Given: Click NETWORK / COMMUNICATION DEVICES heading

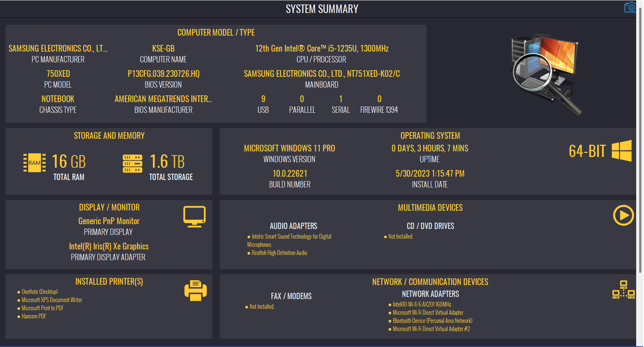Looking at the screenshot, I should (x=430, y=282).
